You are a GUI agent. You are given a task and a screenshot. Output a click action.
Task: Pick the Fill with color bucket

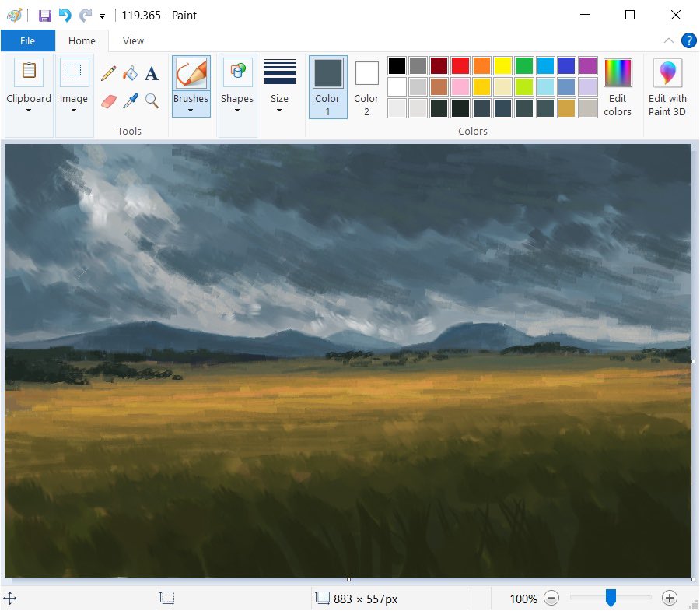click(x=131, y=74)
